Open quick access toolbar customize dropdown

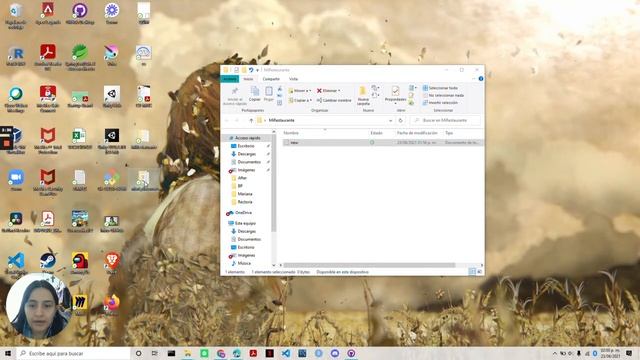258,70
